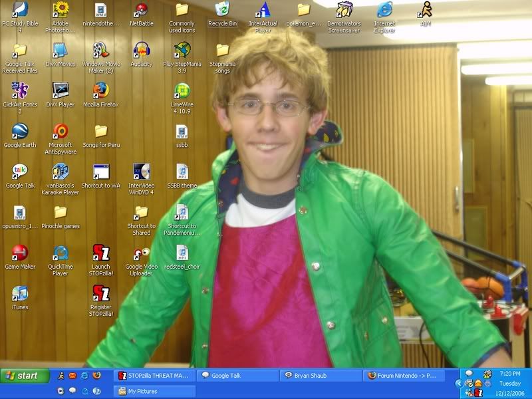Viewport: 532px width, 399px height.
Task: Select the pokemon_e... folder on desktop
Action: click(x=303, y=14)
